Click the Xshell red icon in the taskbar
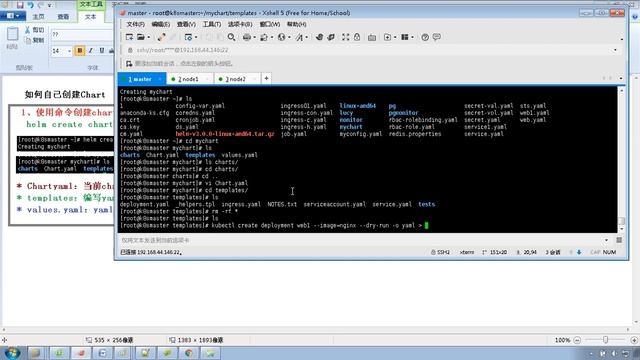The height and width of the screenshot is (360, 640). click(80, 353)
